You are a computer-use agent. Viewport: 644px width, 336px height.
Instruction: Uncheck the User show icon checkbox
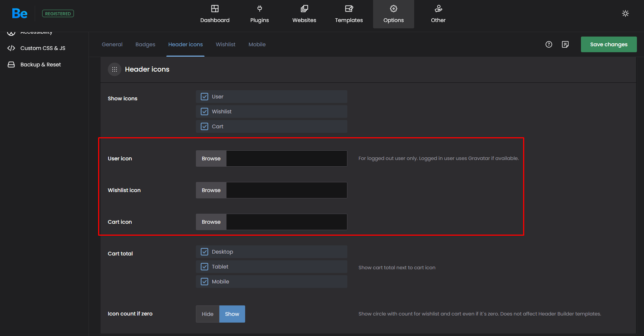tap(204, 97)
